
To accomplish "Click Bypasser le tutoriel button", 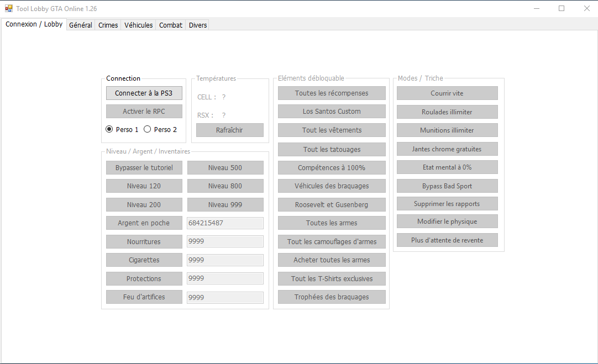I will click(x=144, y=168).
